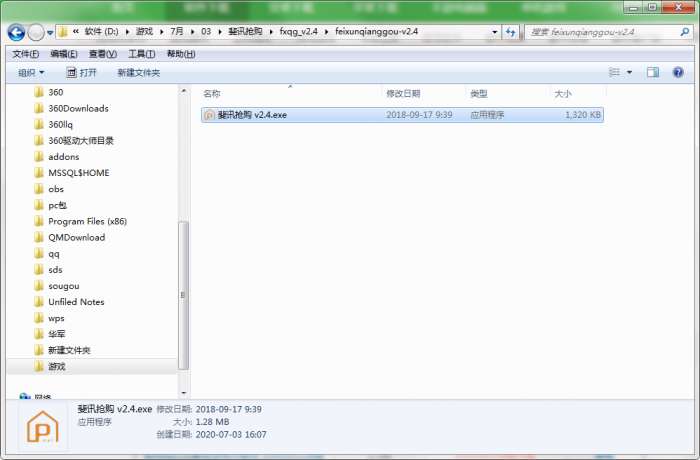Viewport: 700px width, 460px height.
Task: Refresh the folder with the refresh icon
Action: (x=510, y=32)
